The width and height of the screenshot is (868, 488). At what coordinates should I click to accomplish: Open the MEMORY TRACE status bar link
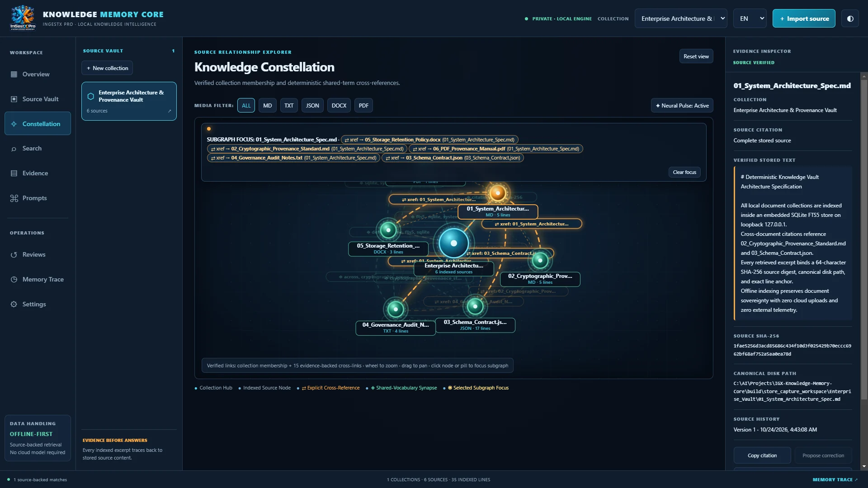835,479
